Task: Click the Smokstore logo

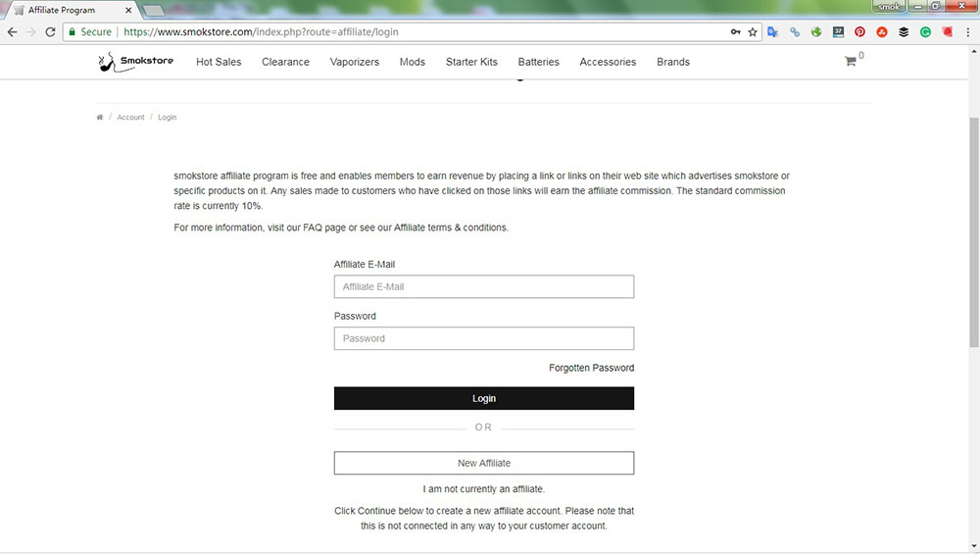Action: 135,62
